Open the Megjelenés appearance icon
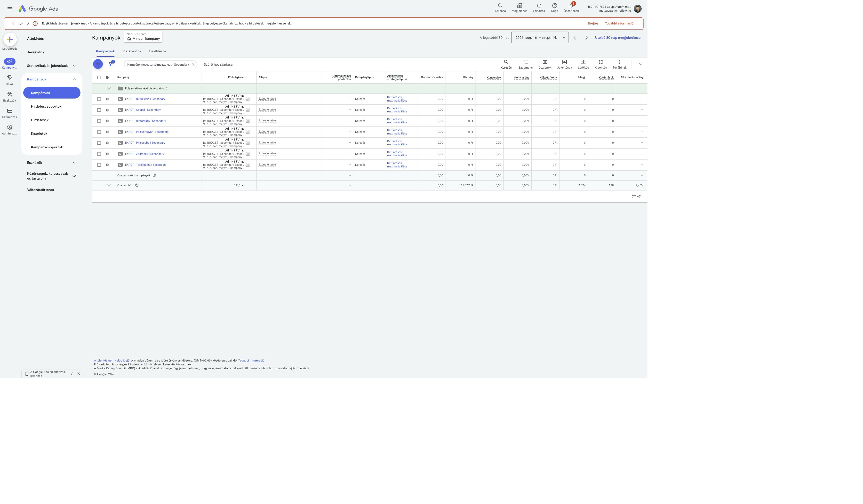This screenshot has width=863, height=504. pos(519,8)
